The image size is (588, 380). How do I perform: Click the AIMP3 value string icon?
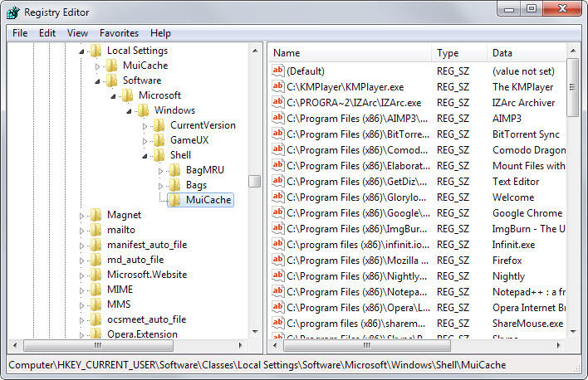pos(278,118)
